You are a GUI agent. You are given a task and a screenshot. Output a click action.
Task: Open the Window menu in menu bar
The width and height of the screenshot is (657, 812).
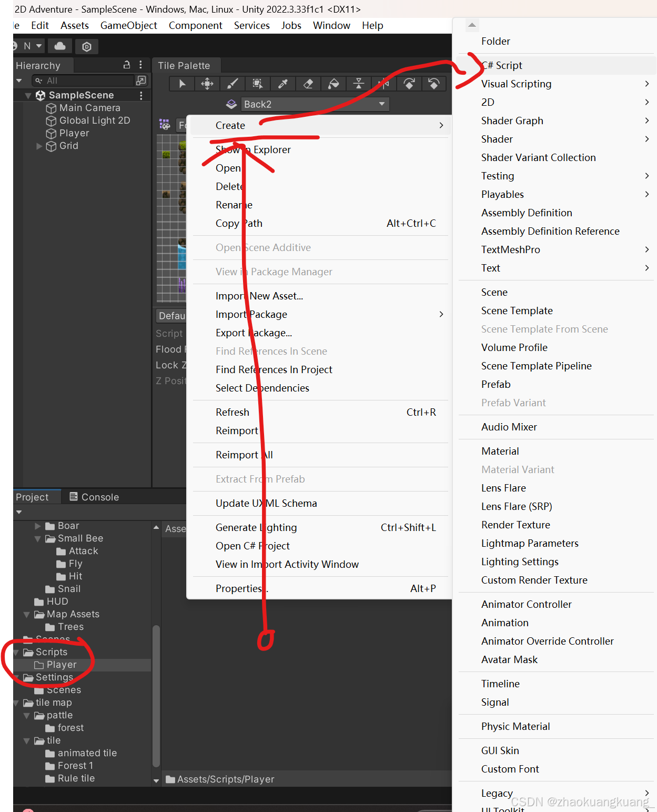pyautogui.click(x=331, y=25)
